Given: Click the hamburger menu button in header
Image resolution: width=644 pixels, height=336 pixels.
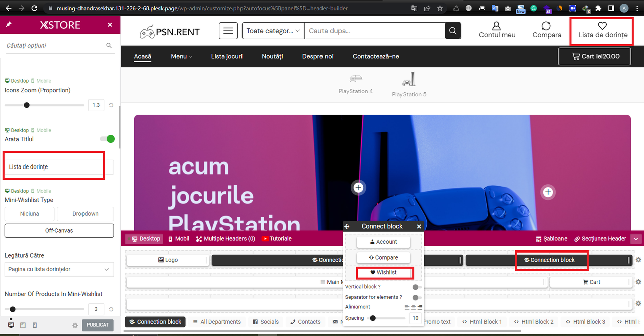Looking at the screenshot, I should click(x=228, y=31).
